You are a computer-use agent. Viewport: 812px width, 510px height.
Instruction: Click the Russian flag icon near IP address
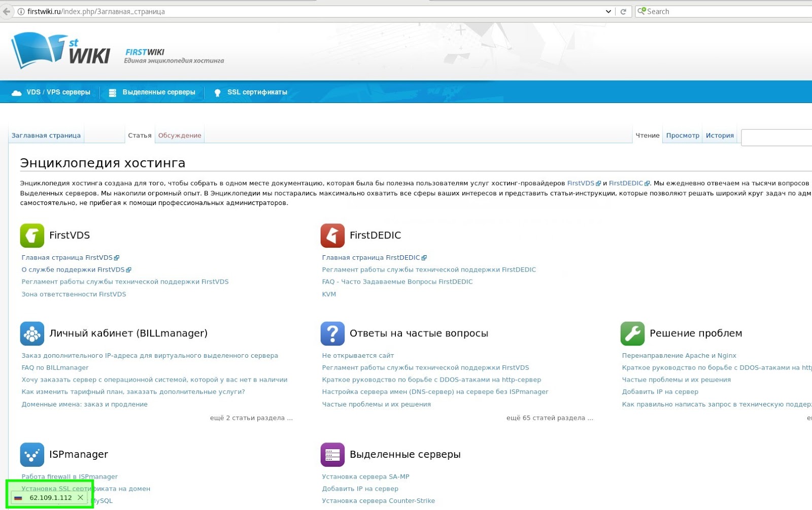[x=18, y=498]
